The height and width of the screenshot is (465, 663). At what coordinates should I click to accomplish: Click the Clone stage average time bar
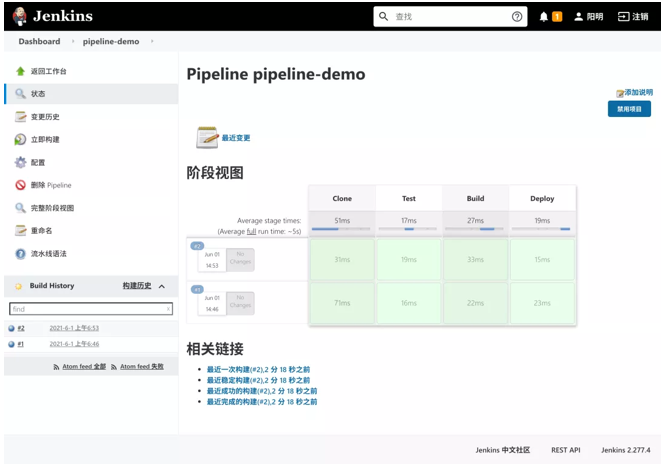pyautogui.click(x=342, y=229)
